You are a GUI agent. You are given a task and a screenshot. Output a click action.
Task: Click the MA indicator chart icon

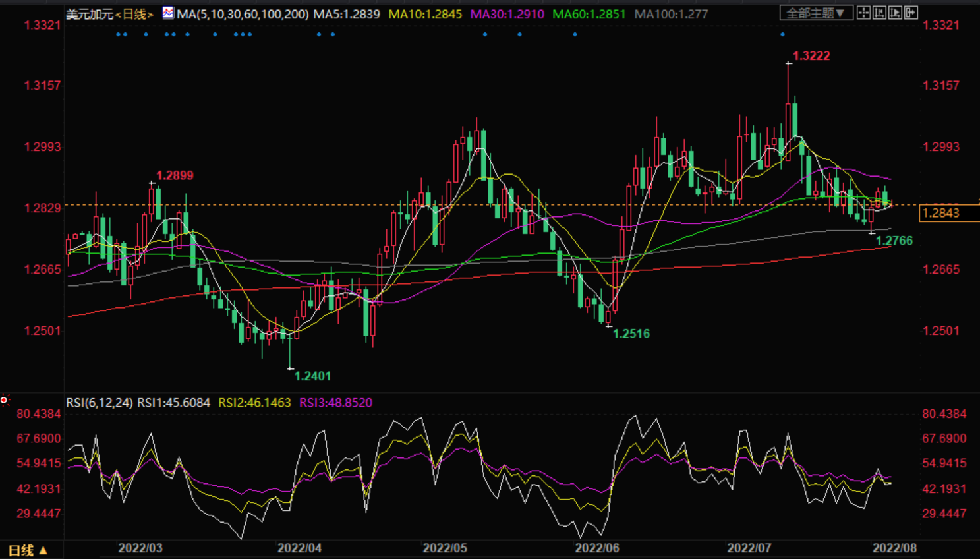point(168,13)
